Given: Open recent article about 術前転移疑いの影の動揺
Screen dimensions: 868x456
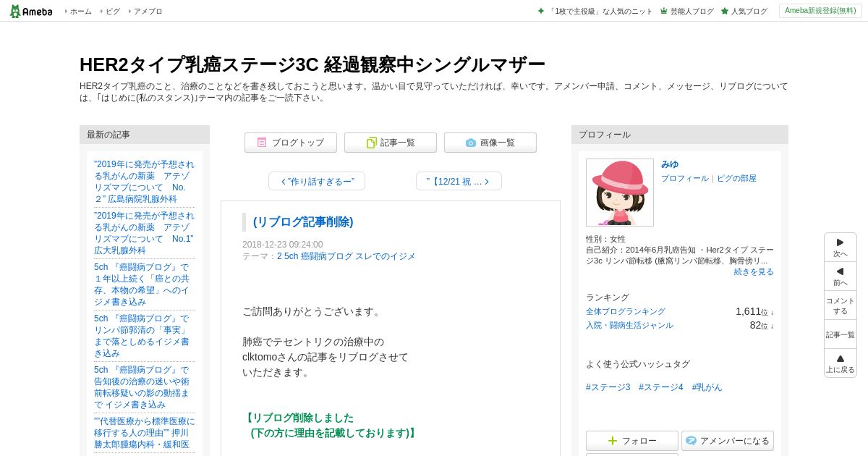Looking at the screenshot, I should click(145, 387).
